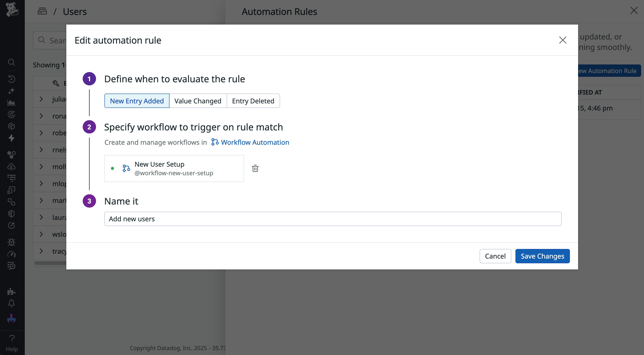
Task: Select the New Entry Added trigger option
Action: [x=137, y=101]
